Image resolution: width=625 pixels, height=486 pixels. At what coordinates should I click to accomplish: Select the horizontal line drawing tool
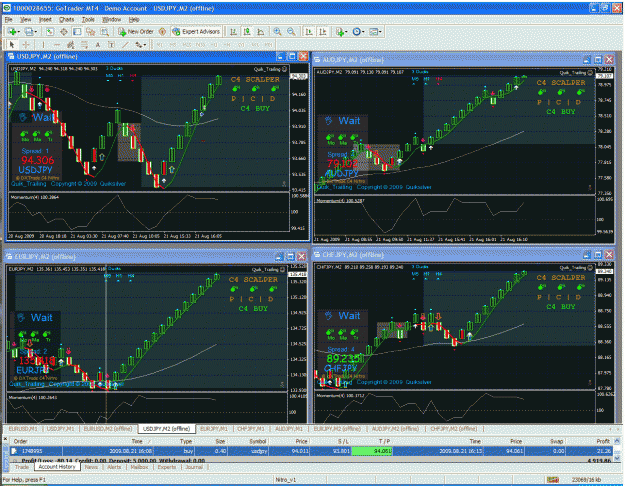pos(57,45)
